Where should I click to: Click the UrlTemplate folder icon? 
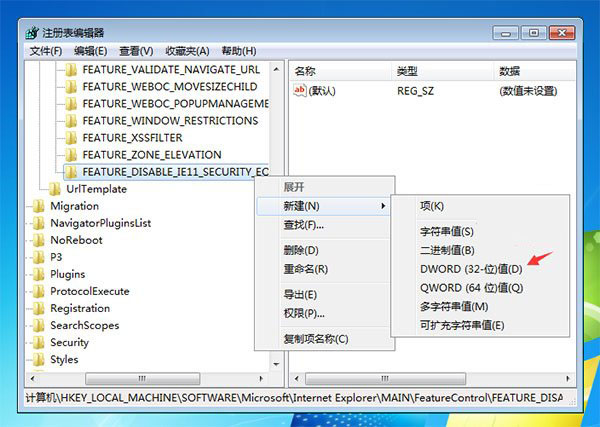[x=55, y=189]
